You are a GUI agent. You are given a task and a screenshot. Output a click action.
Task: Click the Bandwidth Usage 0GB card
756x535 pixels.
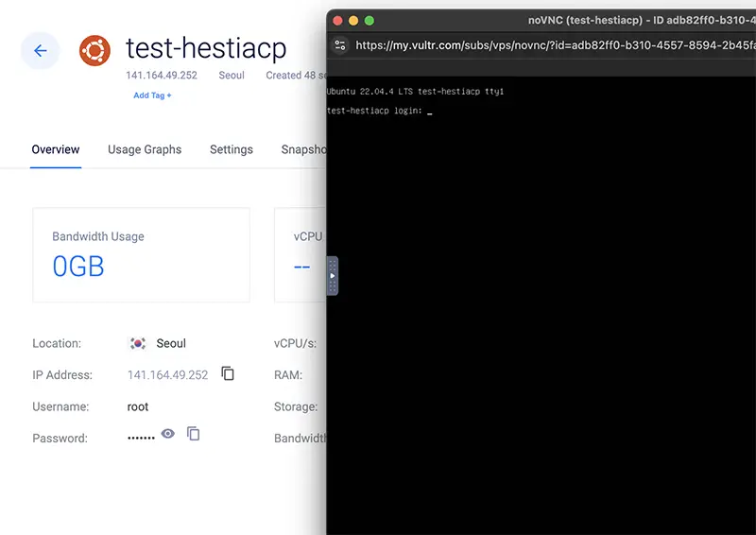141,255
